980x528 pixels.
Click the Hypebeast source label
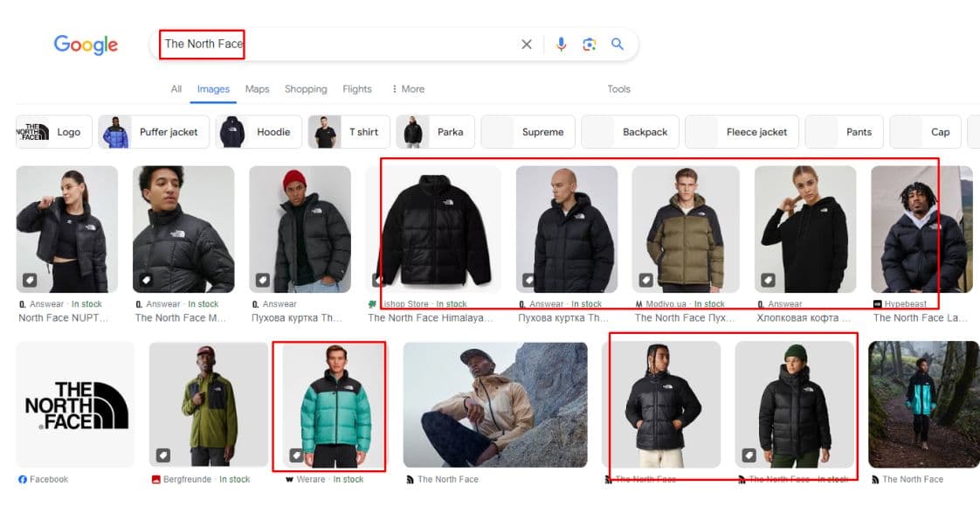(x=905, y=304)
